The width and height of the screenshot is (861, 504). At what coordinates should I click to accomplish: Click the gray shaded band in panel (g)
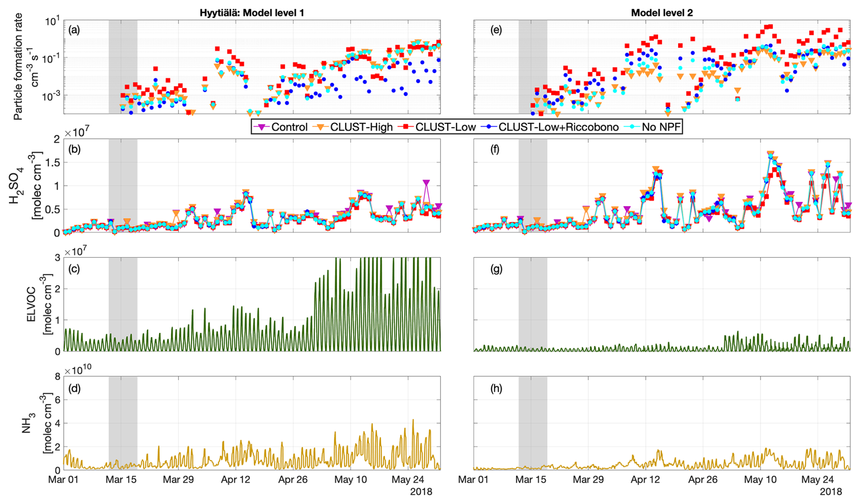coord(533,304)
